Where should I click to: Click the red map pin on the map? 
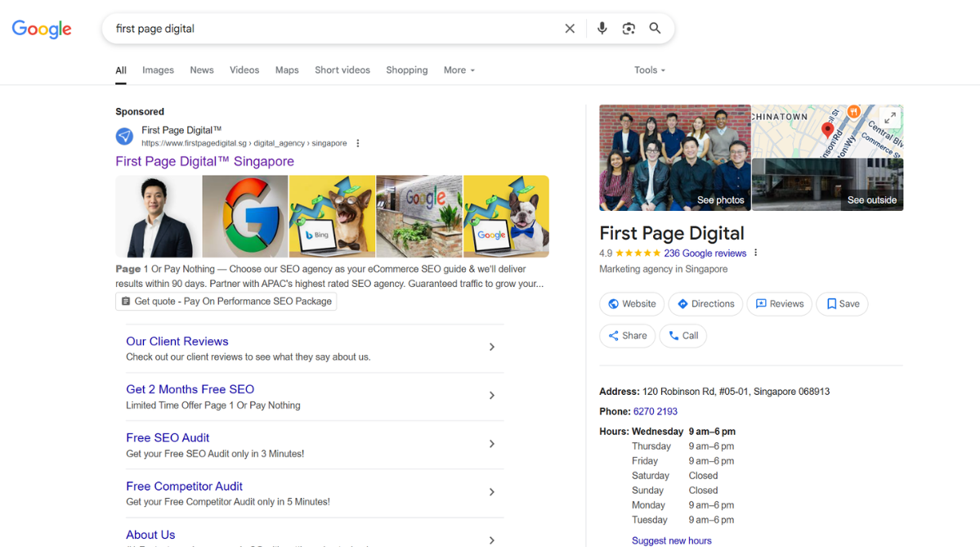tap(827, 130)
